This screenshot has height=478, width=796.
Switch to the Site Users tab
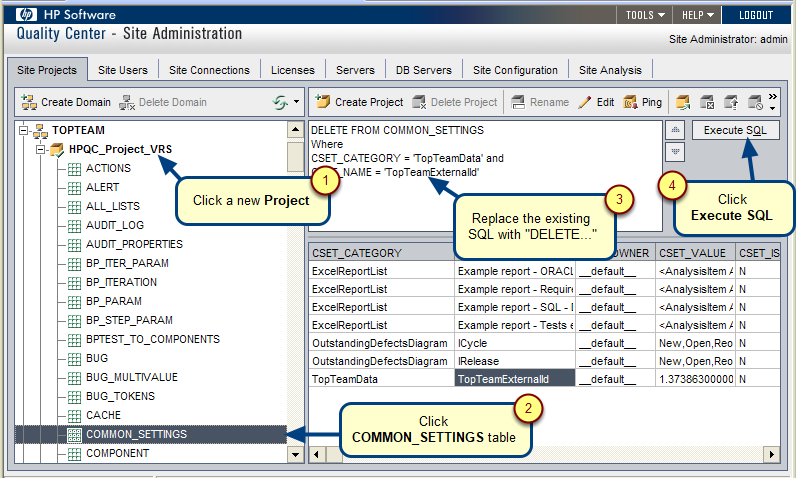(123, 70)
